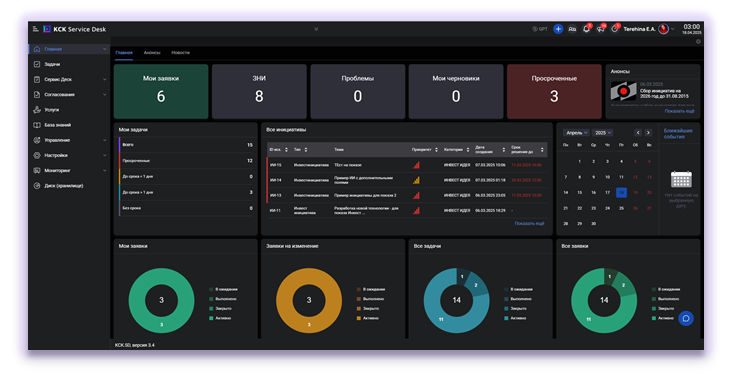Expand the Мониторинг submenu chevron
The width and height of the screenshot is (732, 384).
pyautogui.click(x=105, y=170)
